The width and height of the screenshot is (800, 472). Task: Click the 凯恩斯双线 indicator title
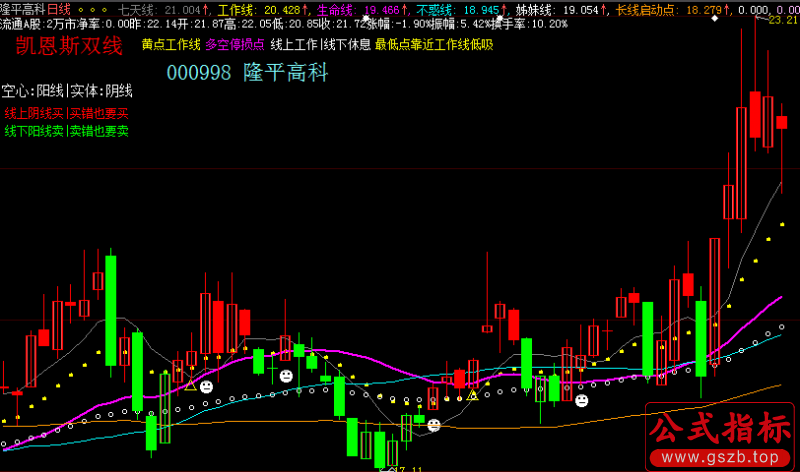pos(70,46)
